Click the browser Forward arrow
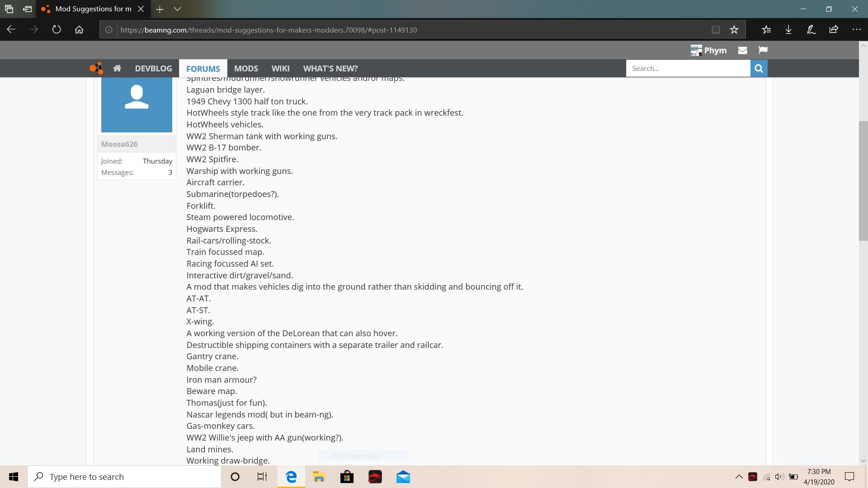 coord(34,30)
